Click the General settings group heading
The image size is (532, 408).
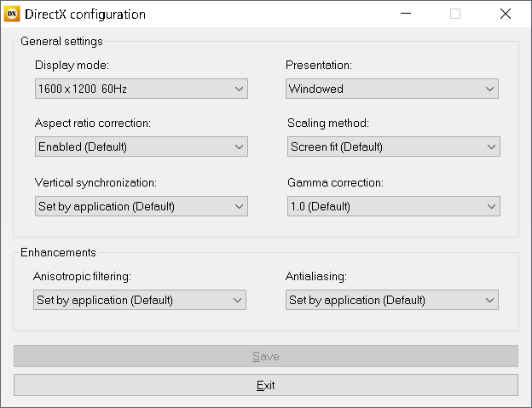click(x=61, y=42)
